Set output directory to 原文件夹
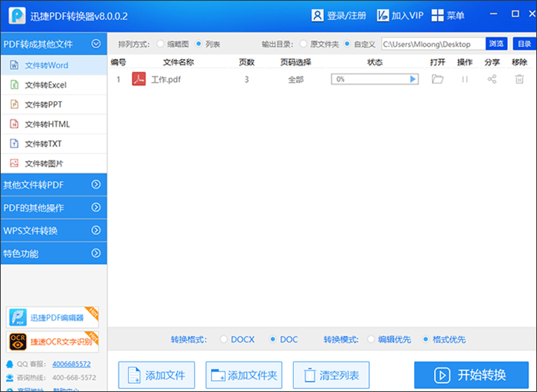Viewport: 537px width, 392px height. [x=303, y=44]
